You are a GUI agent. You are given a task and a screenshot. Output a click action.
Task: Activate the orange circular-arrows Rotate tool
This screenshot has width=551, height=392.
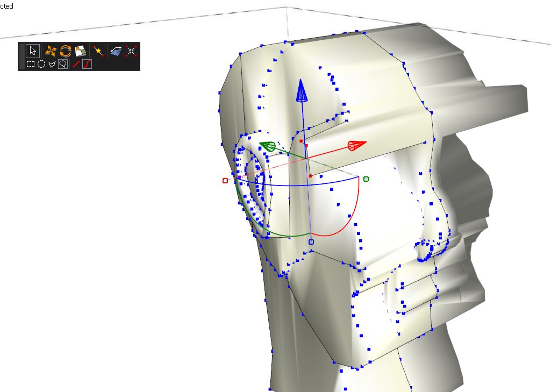click(x=66, y=51)
